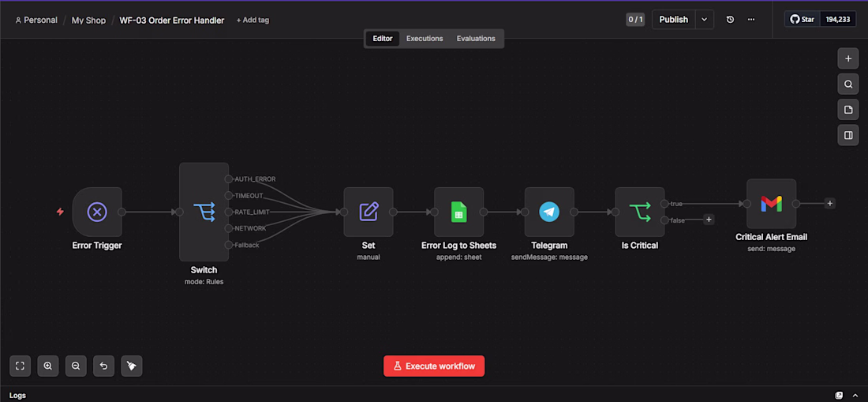The height and width of the screenshot is (402, 868).
Task: Click the Is Critical true output
Action: [664, 204]
